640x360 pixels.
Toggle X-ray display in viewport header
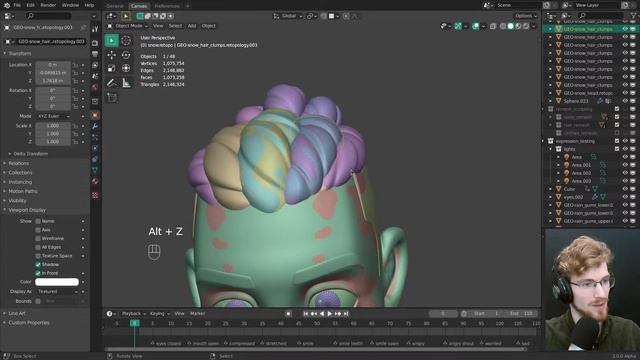(493, 26)
